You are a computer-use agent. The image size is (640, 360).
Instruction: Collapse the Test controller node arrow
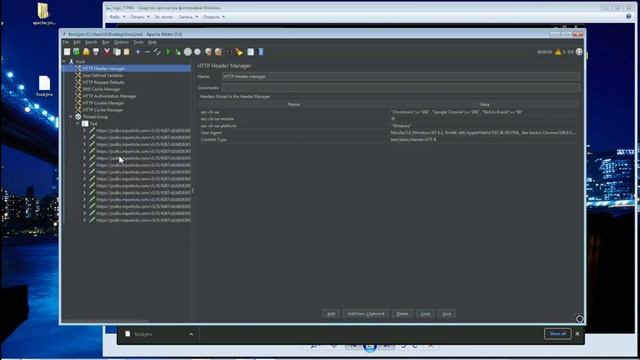click(x=78, y=124)
